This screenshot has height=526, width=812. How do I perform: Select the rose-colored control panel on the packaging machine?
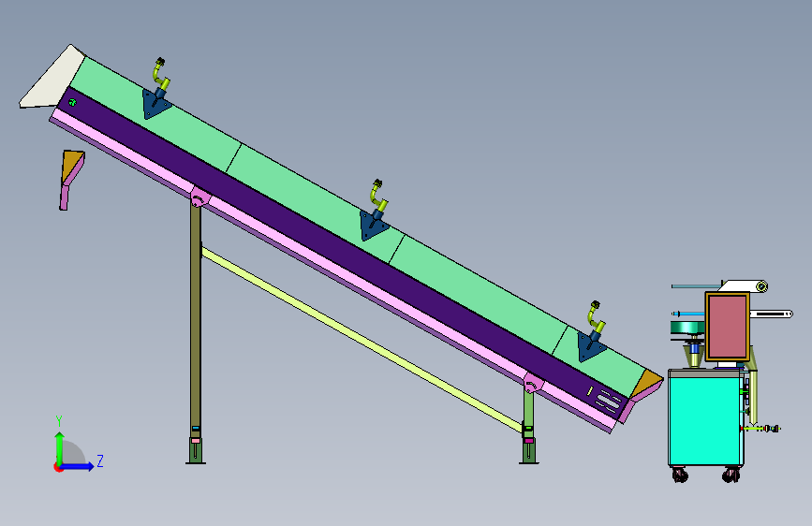727,326
